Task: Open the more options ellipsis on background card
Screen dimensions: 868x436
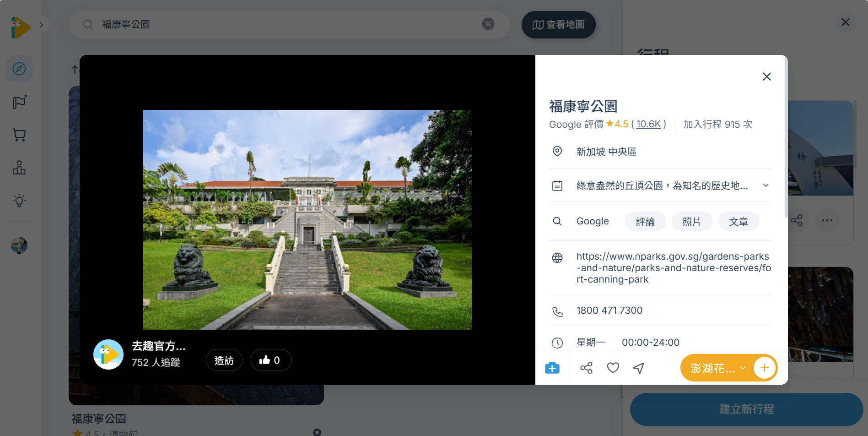Action: tap(827, 220)
